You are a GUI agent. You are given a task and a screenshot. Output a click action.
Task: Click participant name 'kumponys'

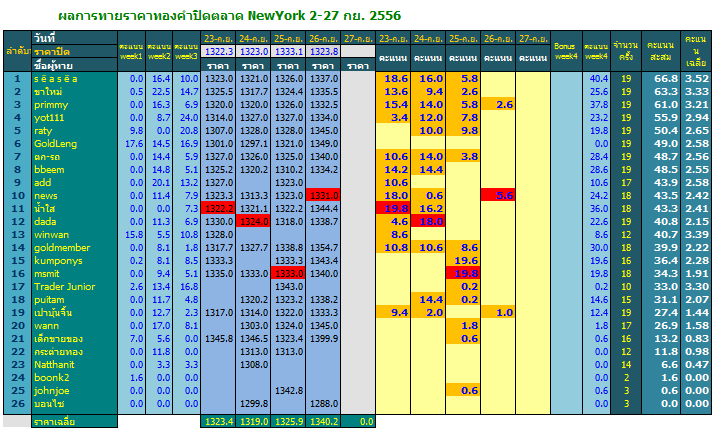click(x=58, y=261)
